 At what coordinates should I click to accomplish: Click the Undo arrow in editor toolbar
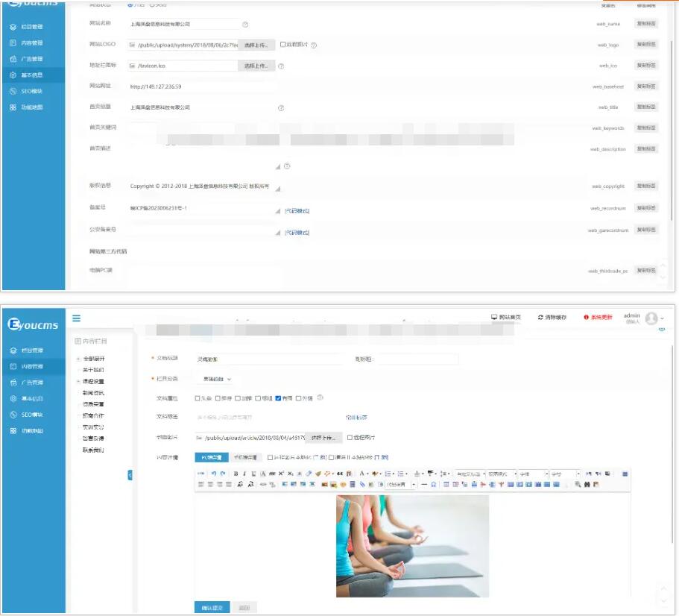point(214,474)
